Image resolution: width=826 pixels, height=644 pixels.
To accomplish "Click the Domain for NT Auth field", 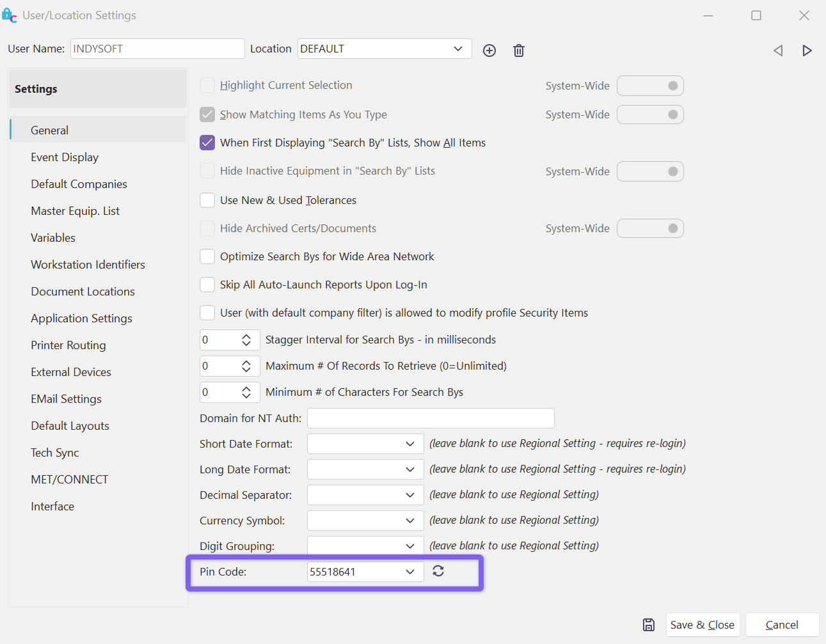I will click(431, 418).
